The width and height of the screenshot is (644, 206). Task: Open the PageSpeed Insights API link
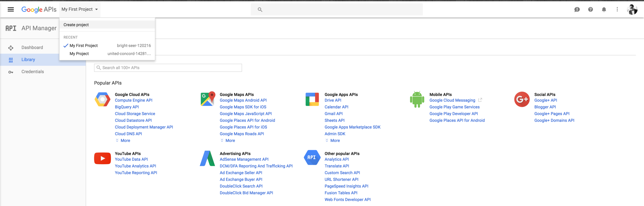click(346, 186)
